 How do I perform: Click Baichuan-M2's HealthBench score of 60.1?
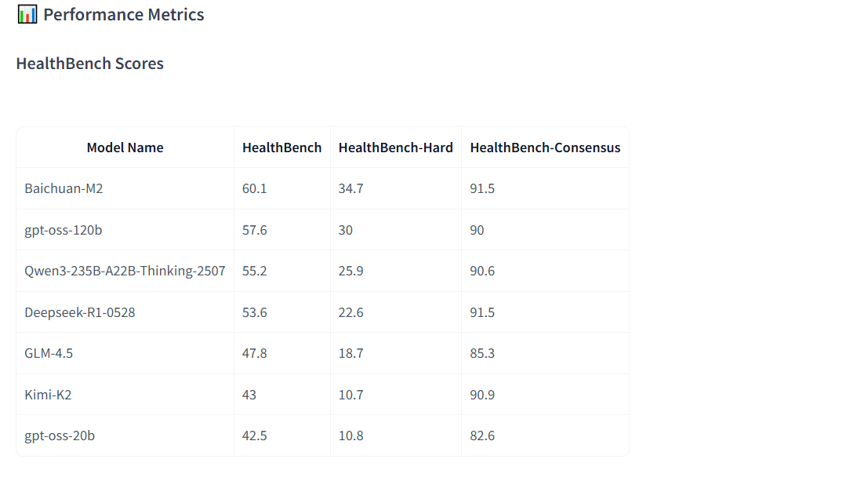point(255,188)
